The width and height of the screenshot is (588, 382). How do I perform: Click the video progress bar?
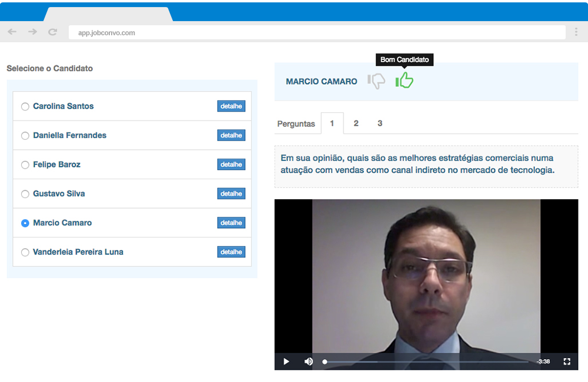pos(426,362)
